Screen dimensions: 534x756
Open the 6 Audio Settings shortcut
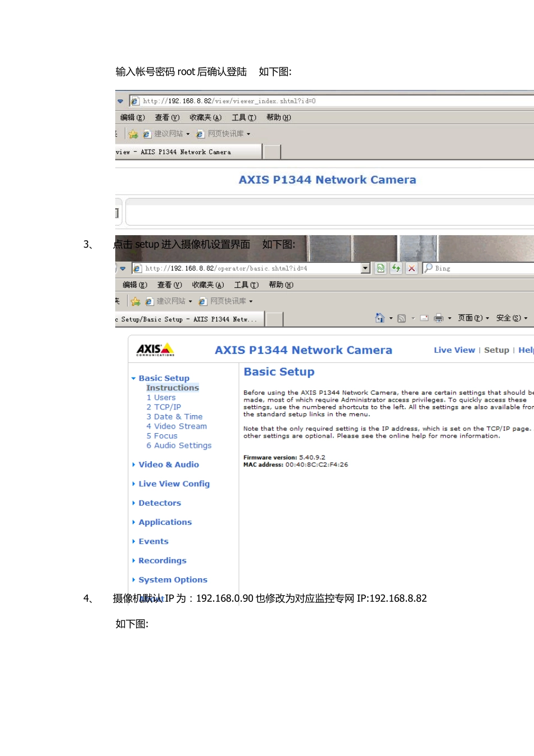(179, 445)
